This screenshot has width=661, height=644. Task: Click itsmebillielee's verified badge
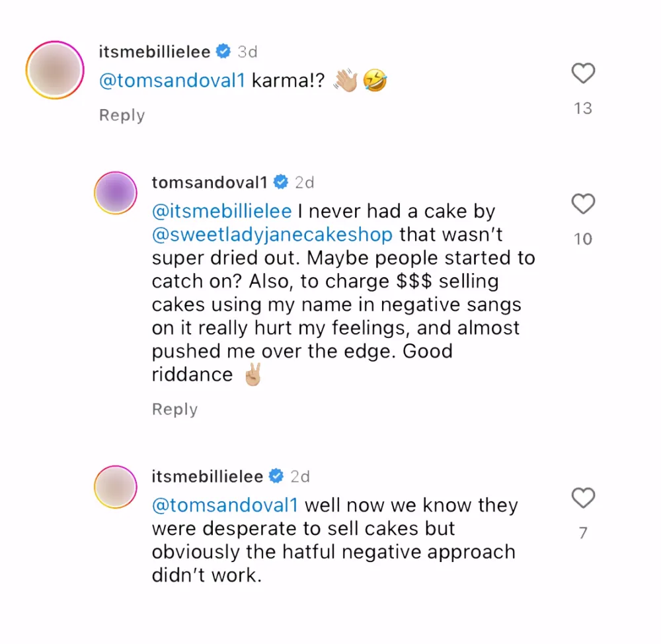(x=223, y=51)
